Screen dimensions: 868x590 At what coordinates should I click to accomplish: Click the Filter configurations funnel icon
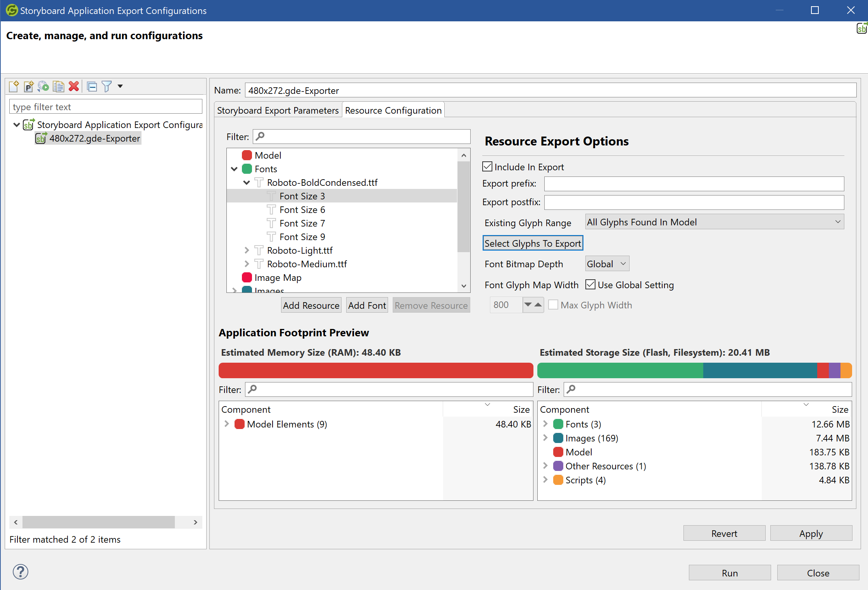coord(107,86)
